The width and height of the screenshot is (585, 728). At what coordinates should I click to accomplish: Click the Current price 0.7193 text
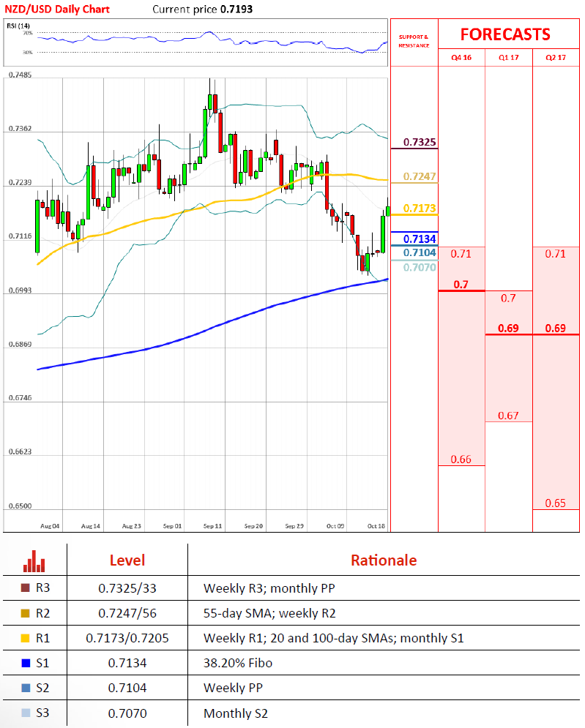click(203, 10)
